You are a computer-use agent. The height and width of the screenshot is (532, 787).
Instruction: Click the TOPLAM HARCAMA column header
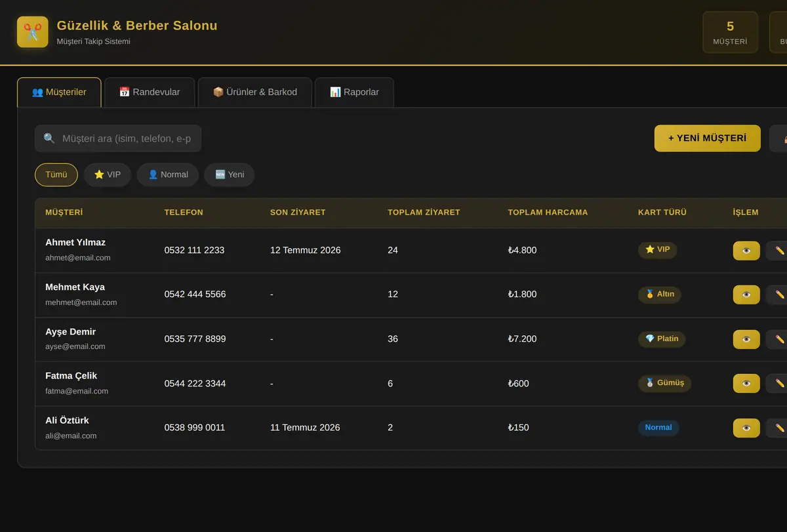coord(548,213)
